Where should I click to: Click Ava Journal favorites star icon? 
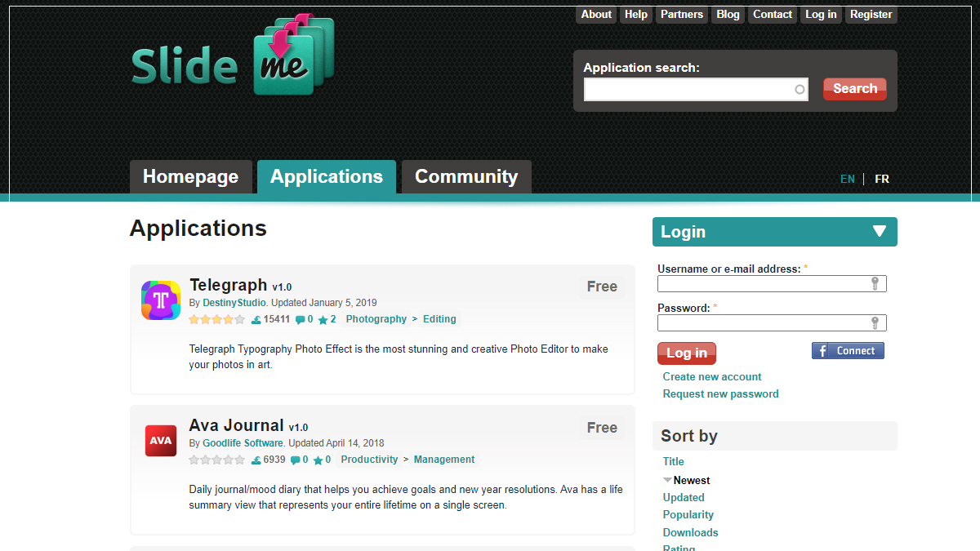[318, 460]
